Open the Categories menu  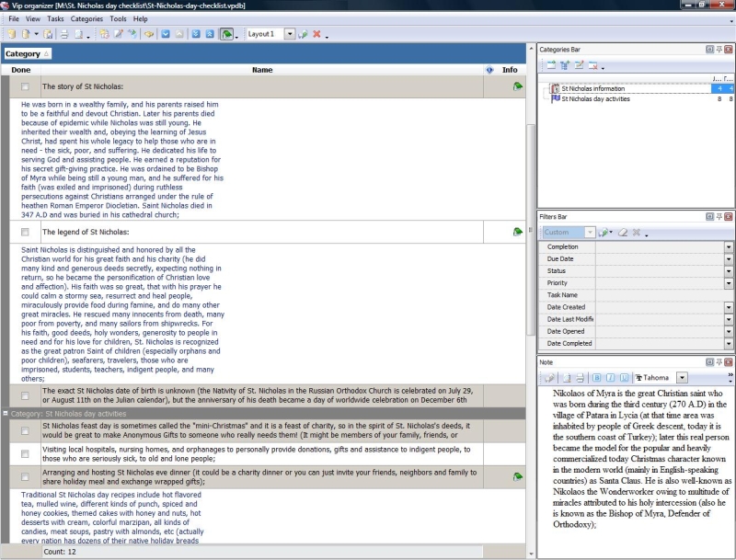tap(86, 18)
